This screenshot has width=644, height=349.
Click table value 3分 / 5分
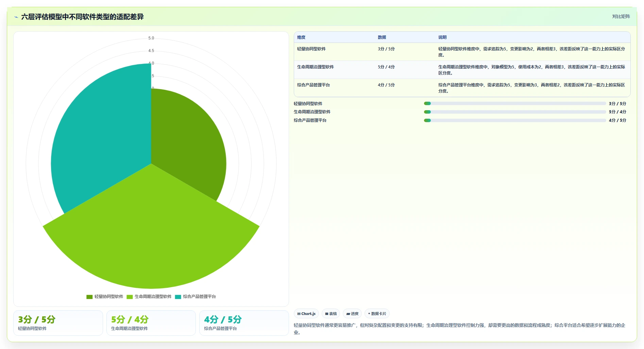tap(386, 49)
